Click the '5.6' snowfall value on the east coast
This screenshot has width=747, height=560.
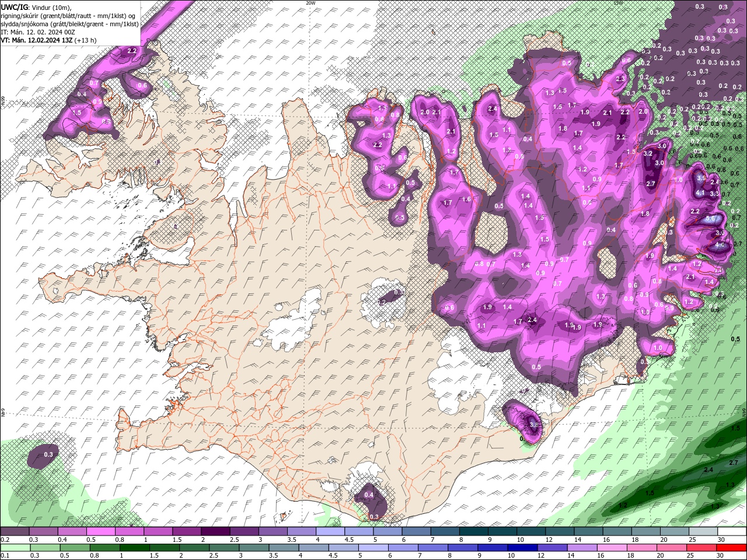710,219
